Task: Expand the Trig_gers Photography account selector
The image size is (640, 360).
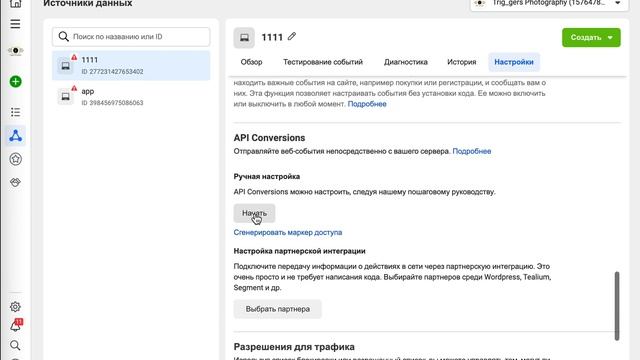Action: 549,3
